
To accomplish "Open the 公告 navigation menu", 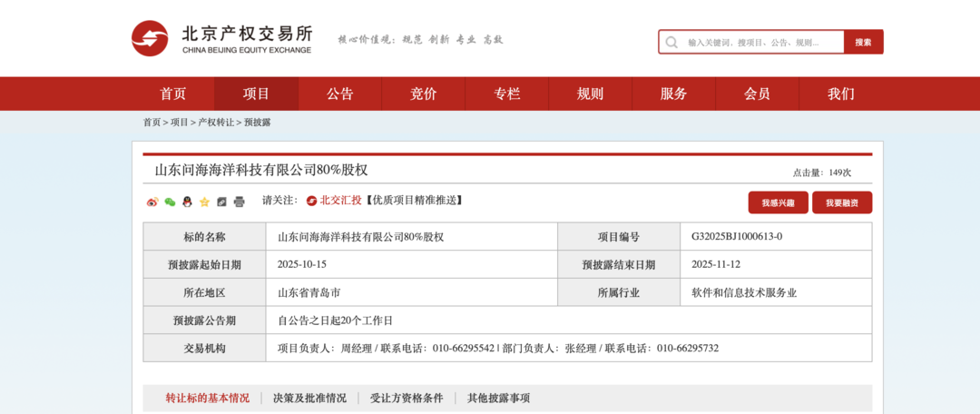I will tap(340, 94).
